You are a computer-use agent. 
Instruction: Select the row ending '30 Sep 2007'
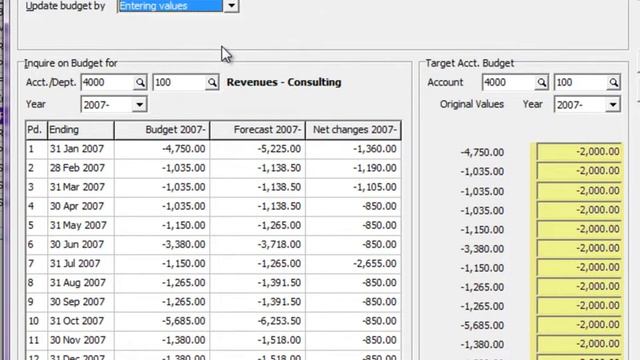click(x=213, y=302)
